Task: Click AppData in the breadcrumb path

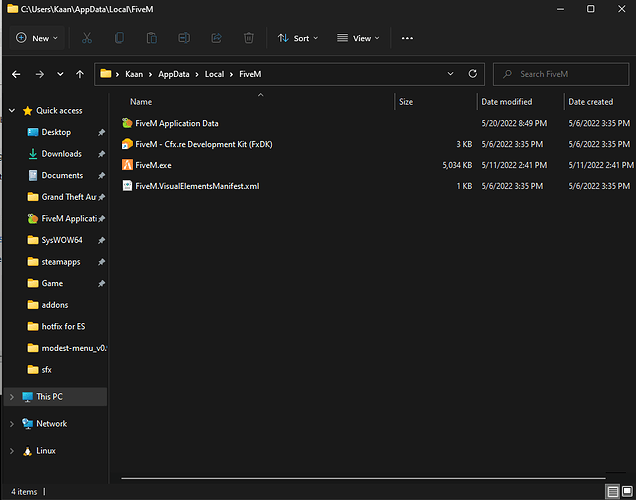Action: coord(174,74)
